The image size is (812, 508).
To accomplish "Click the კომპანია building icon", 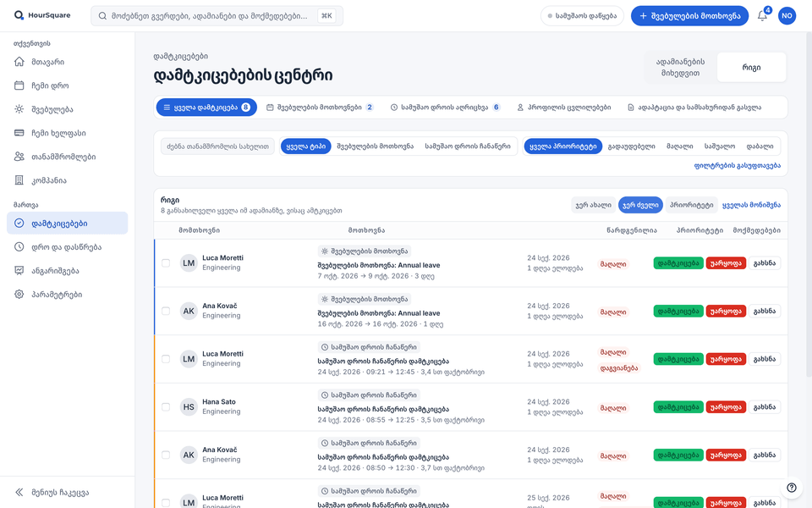I will (19, 180).
